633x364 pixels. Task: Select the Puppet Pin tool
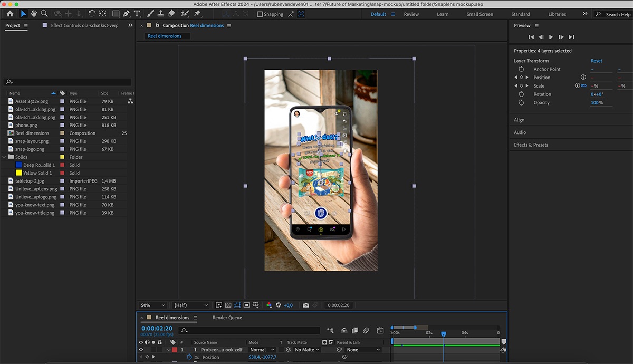(x=197, y=14)
